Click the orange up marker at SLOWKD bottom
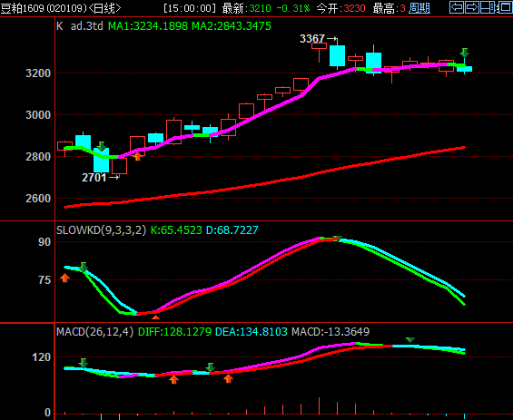This screenshot has height=420, width=513. pyautogui.click(x=156, y=317)
